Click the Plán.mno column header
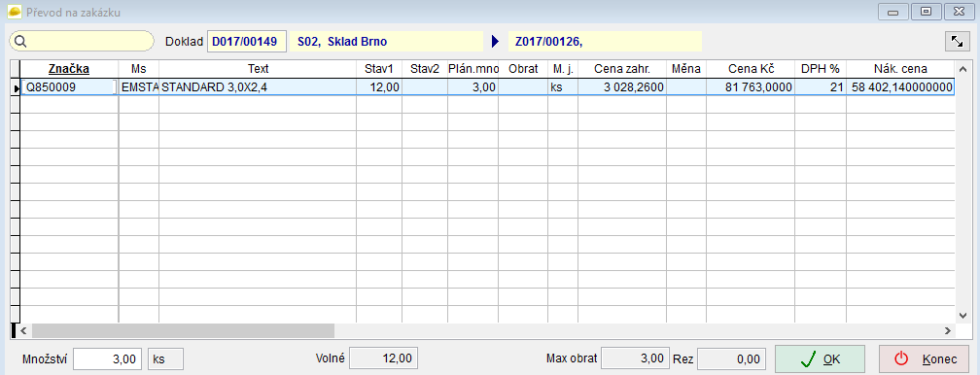Image resolution: width=980 pixels, height=375 pixels. 472,69
